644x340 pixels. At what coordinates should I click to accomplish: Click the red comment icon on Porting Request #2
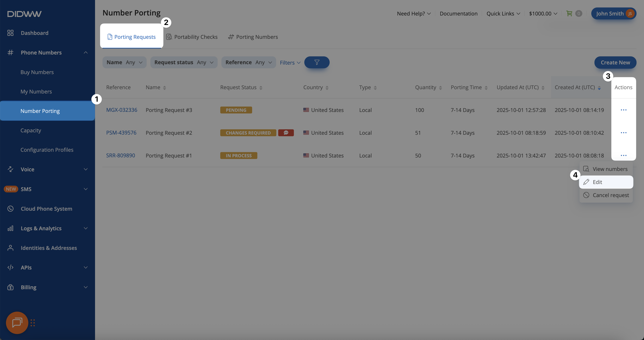coord(286,133)
